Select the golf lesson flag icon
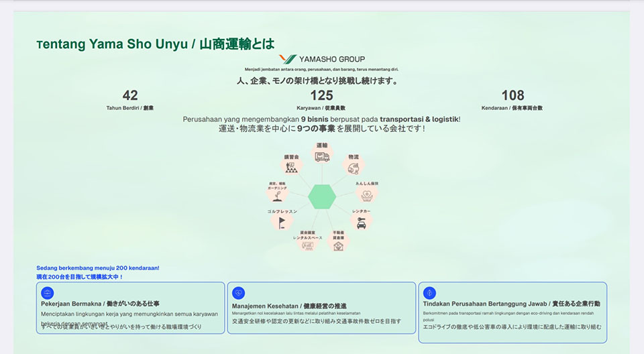Image resolution: width=644 pixels, height=354 pixels. click(x=282, y=222)
